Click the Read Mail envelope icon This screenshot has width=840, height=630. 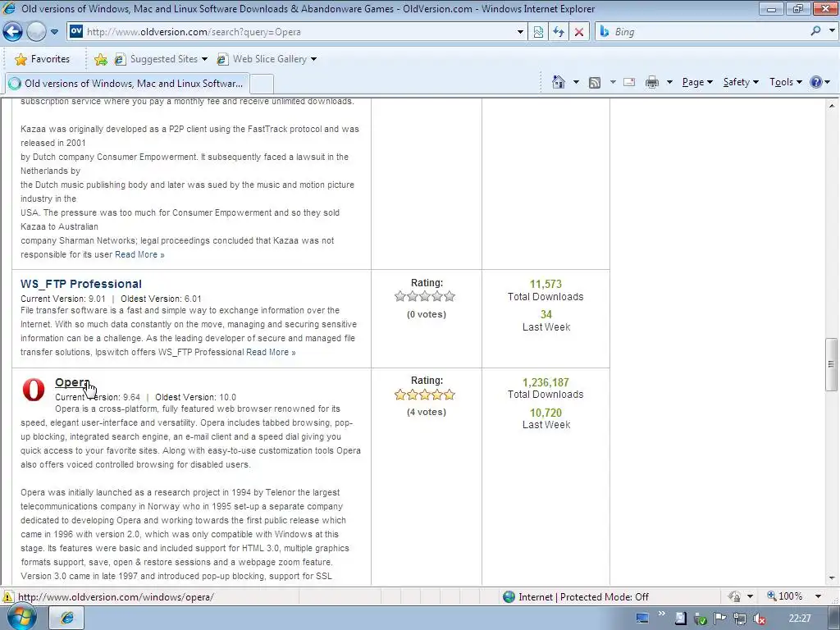click(x=629, y=82)
